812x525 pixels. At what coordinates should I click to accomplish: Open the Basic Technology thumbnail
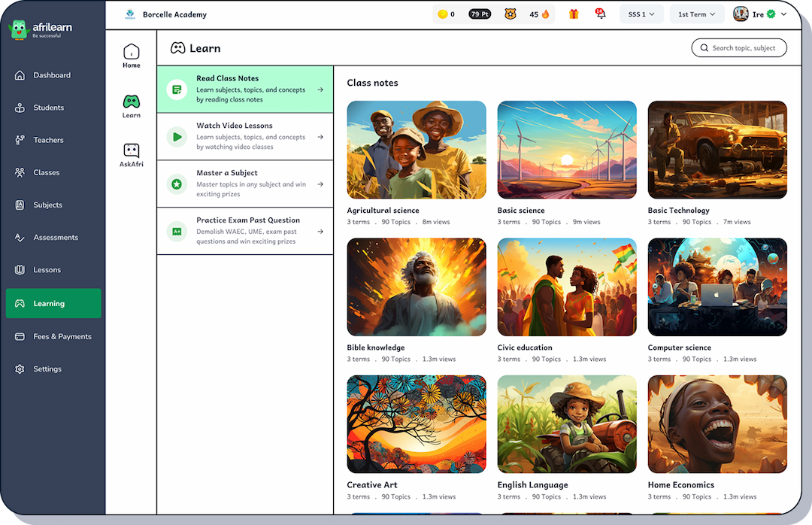coord(717,150)
